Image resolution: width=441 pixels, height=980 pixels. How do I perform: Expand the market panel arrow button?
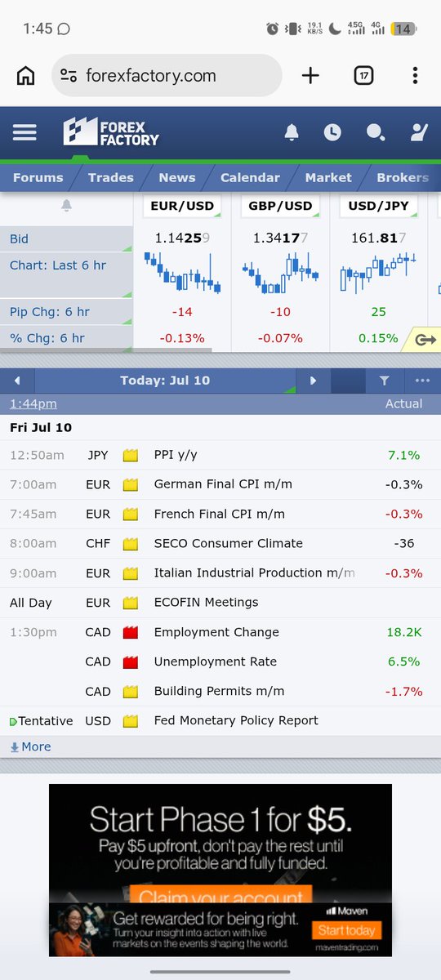click(x=425, y=340)
